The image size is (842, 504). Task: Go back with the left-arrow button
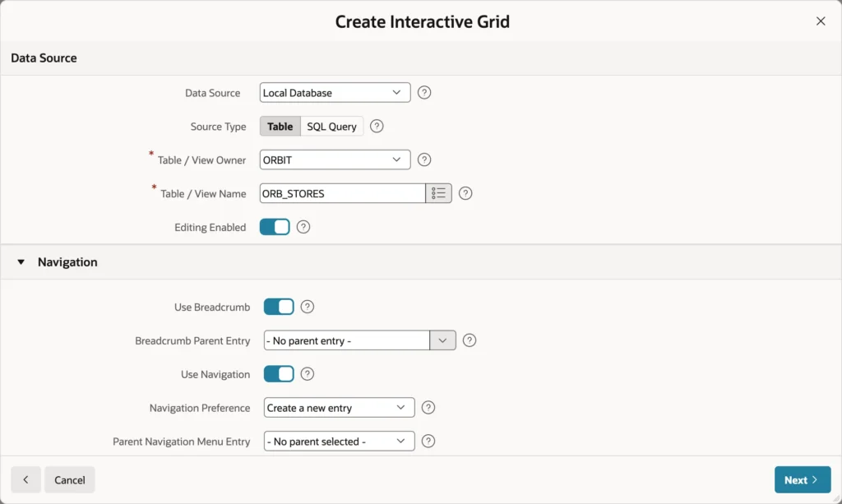pyautogui.click(x=25, y=479)
